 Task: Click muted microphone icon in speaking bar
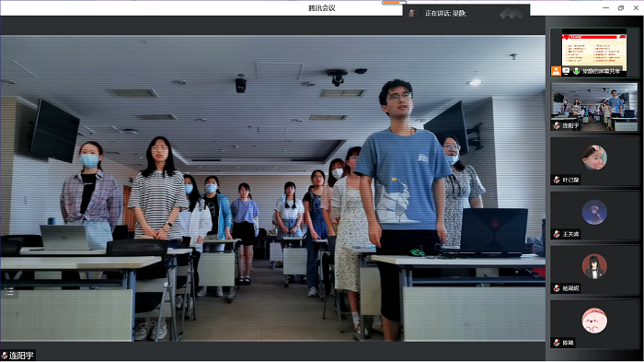[x=411, y=14]
